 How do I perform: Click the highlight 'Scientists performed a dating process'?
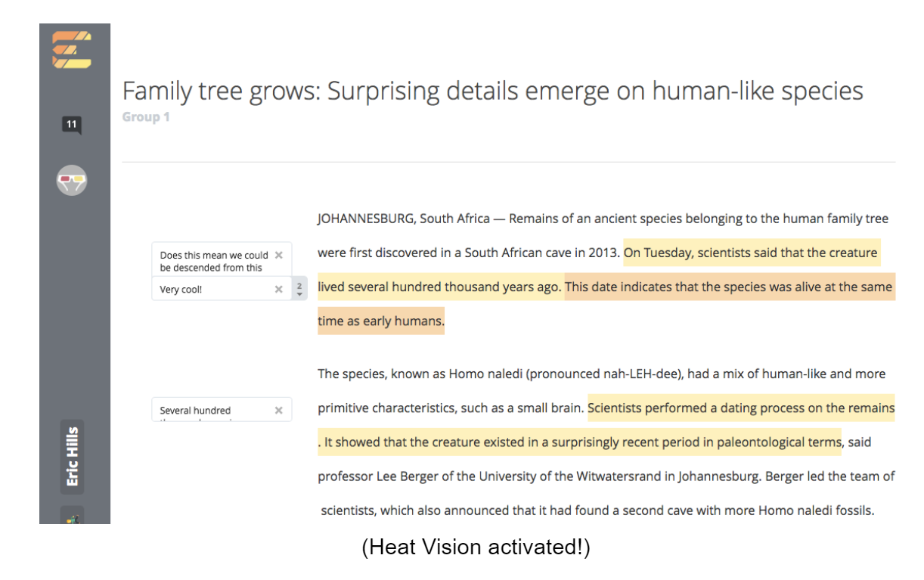741,408
